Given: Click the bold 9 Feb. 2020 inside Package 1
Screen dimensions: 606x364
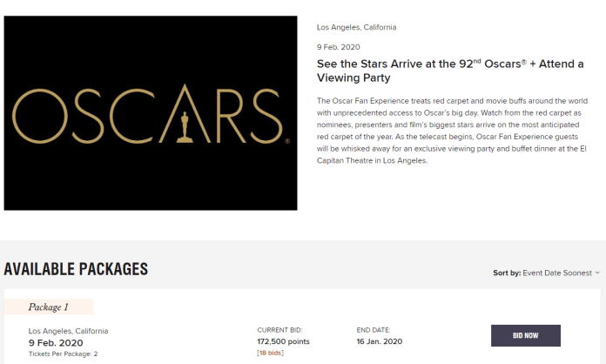Looking at the screenshot, I should click(56, 343).
